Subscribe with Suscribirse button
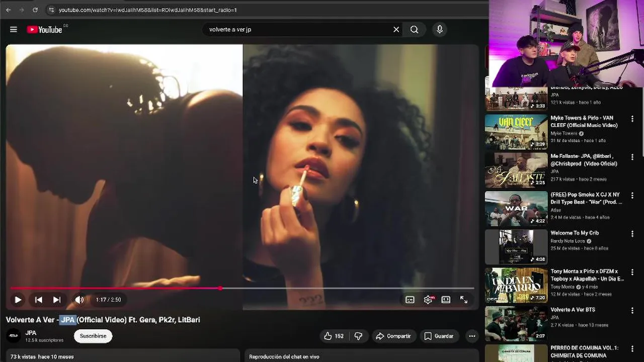Image resolution: width=644 pixels, height=362 pixels. tap(93, 336)
